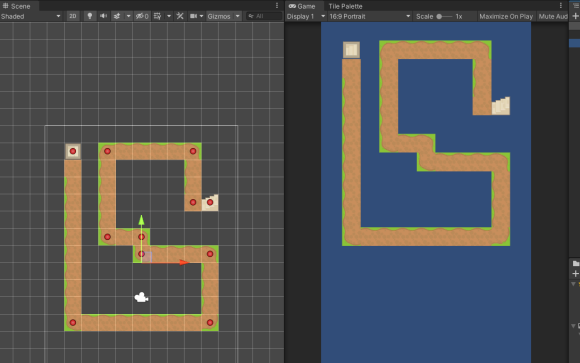Screen dimensions: 580x363
Task: Toggle scene audio speaker icon
Action: (x=104, y=16)
